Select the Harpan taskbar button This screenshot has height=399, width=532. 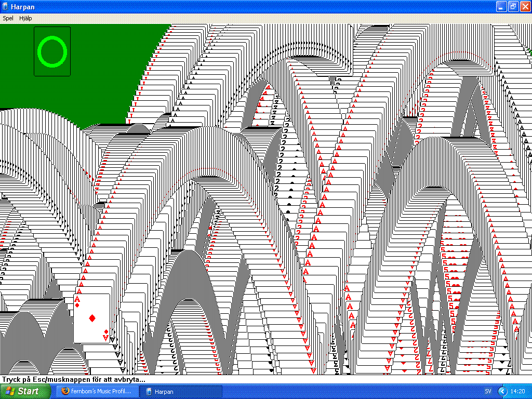180,391
